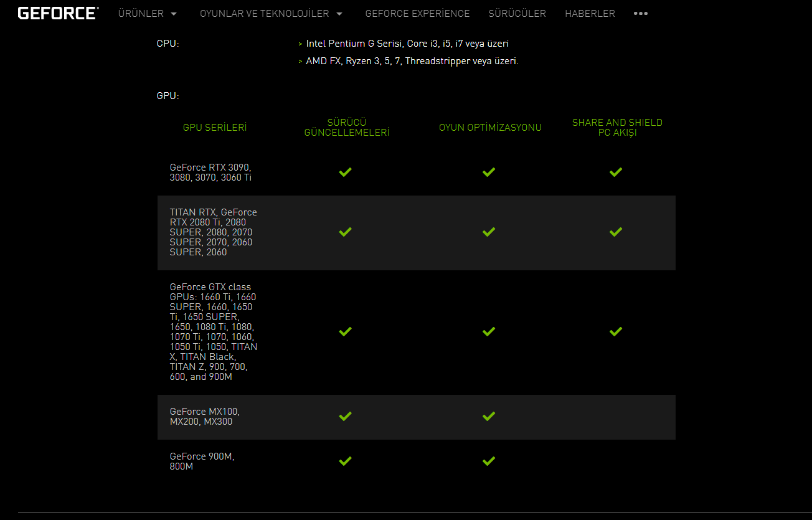
Task: Expand the OYUNLAR VE TEKNOLOJİLER dropdown
Action: tap(271, 14)
